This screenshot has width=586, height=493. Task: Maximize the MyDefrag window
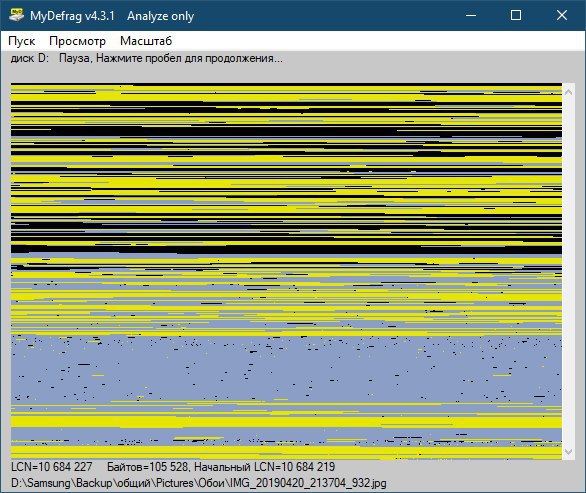tap(516, 15)
